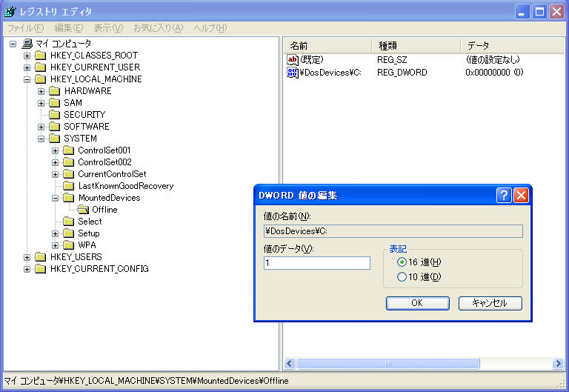Open the ファイル(F) menu
Screen dimensions: 569x392
pyautogui.click(x=26, y=28)
